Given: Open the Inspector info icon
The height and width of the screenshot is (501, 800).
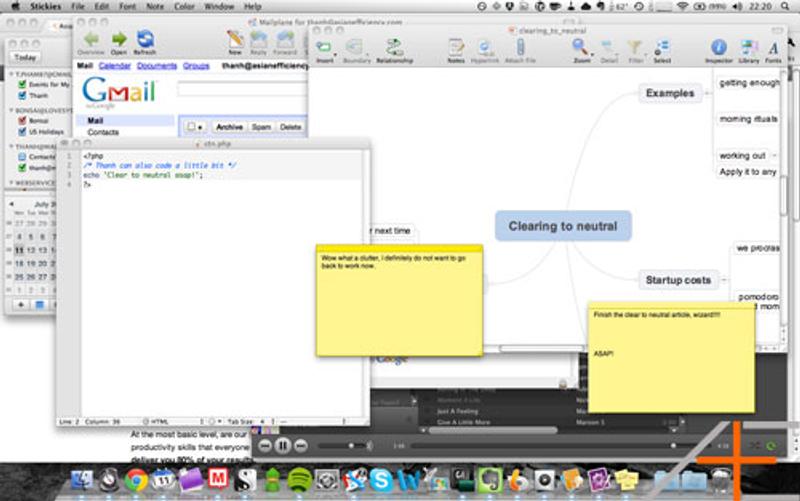Looking at the screenshot, I should pyautogui.click(x=718, y=47).
